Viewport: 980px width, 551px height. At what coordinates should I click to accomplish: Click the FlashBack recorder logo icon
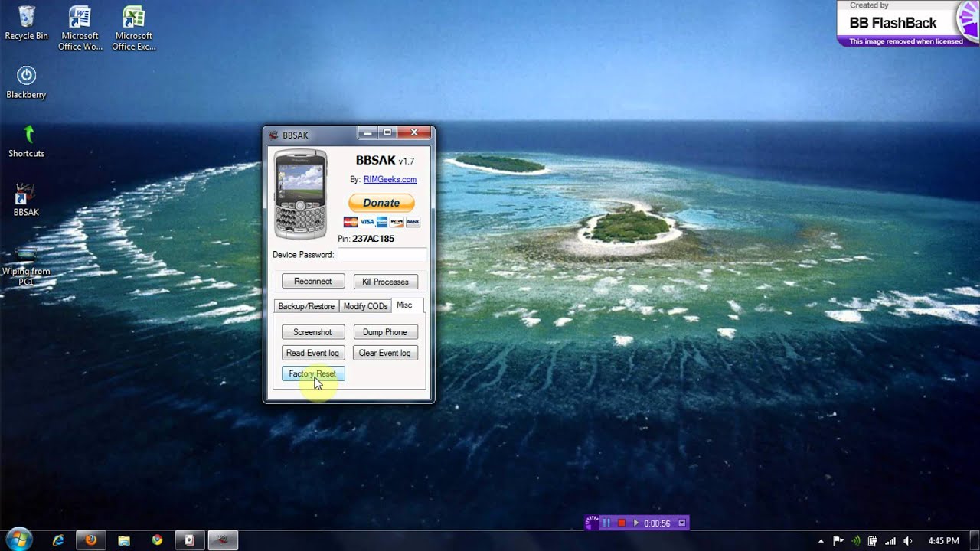591,523
